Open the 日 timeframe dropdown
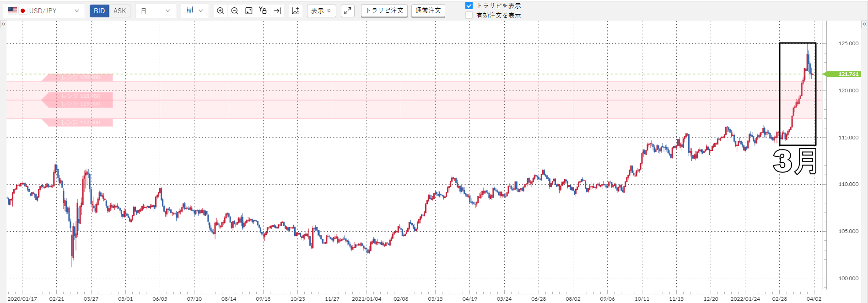868x303 pixels. [x=156, y=11]
